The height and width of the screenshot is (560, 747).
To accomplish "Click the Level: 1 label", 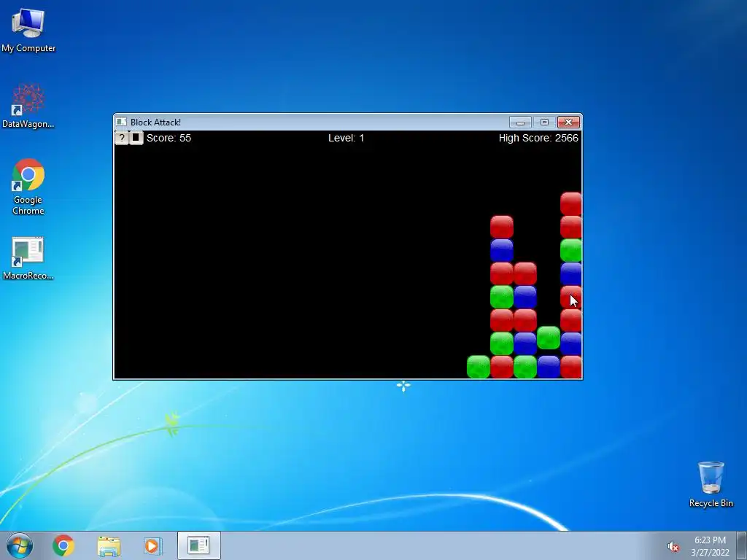I will [347, 138].
